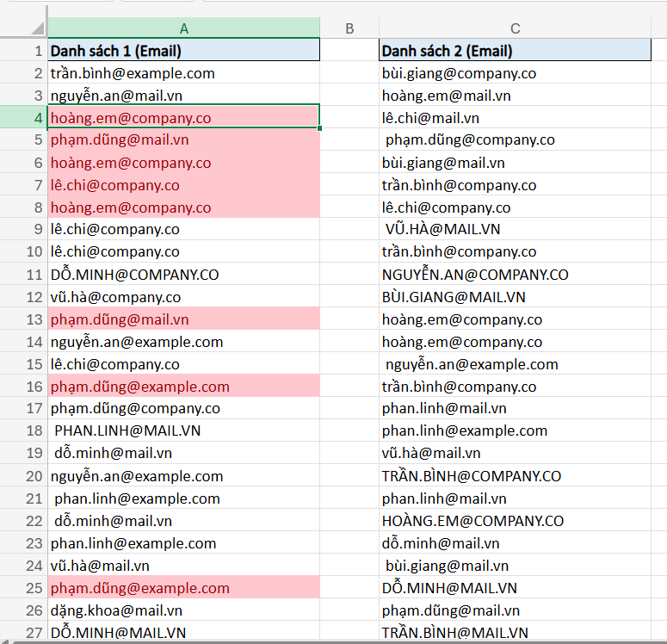The image size is (667, 644).
Task: Select cell C5 phạm.dũng@company.co
Action: (x=515, y=139)
